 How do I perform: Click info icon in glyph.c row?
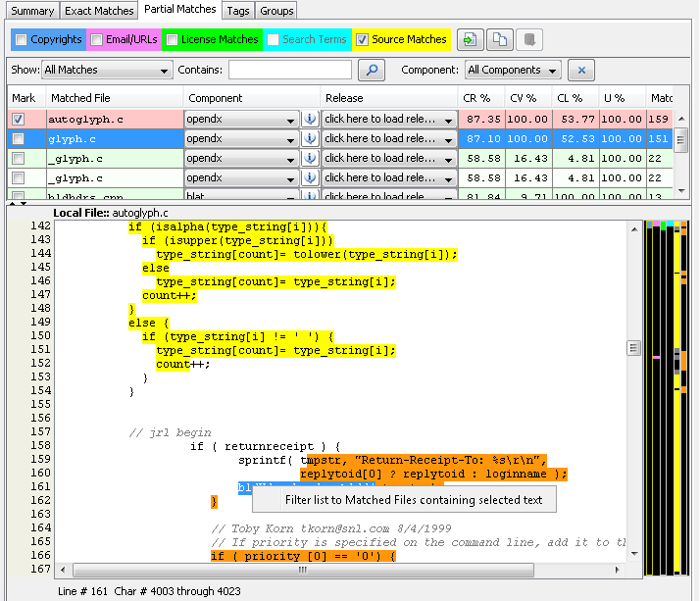(x=310, y=138)
